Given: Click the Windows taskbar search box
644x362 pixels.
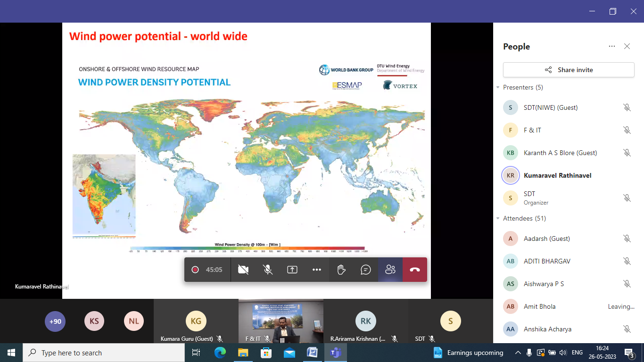Looking at the screenshot, I should tap(104, 353).
